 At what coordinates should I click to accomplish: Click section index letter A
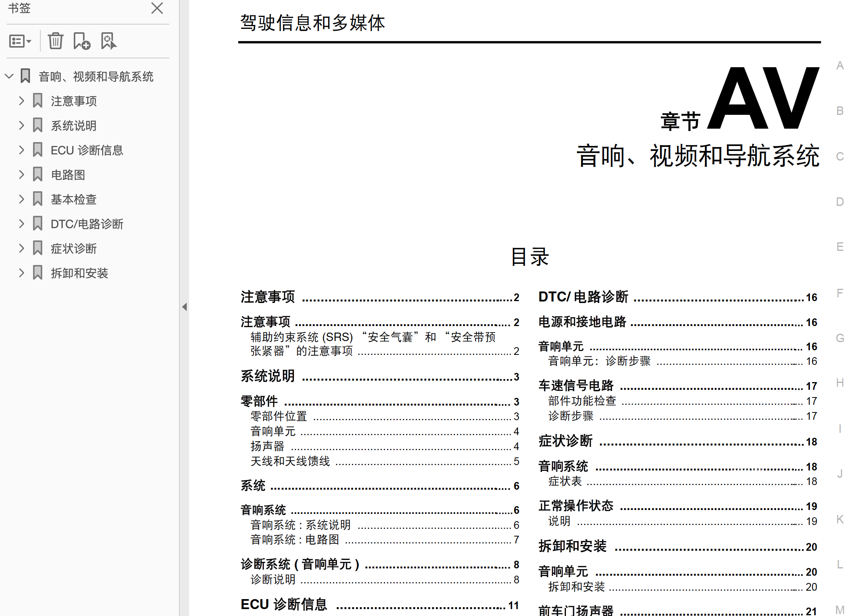(840, 66)
